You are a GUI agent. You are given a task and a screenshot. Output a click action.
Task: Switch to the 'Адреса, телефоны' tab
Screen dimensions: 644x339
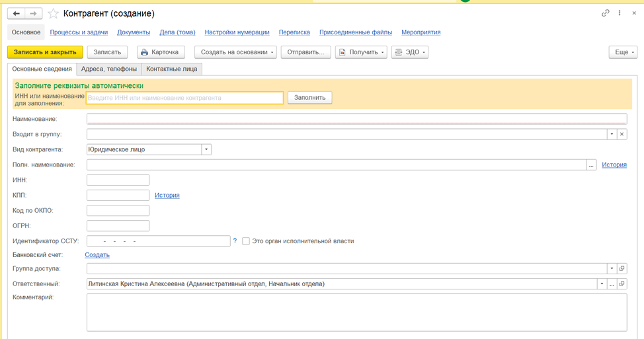[109, 69]
